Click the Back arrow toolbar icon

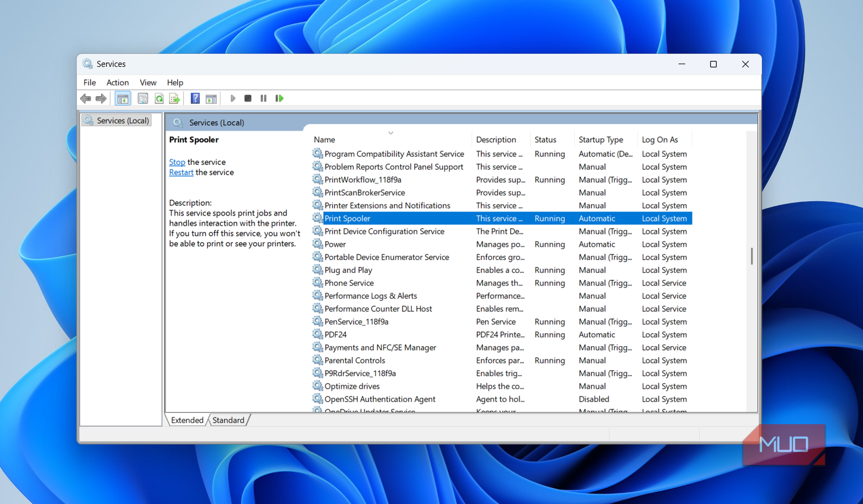(x=85, y=99)
